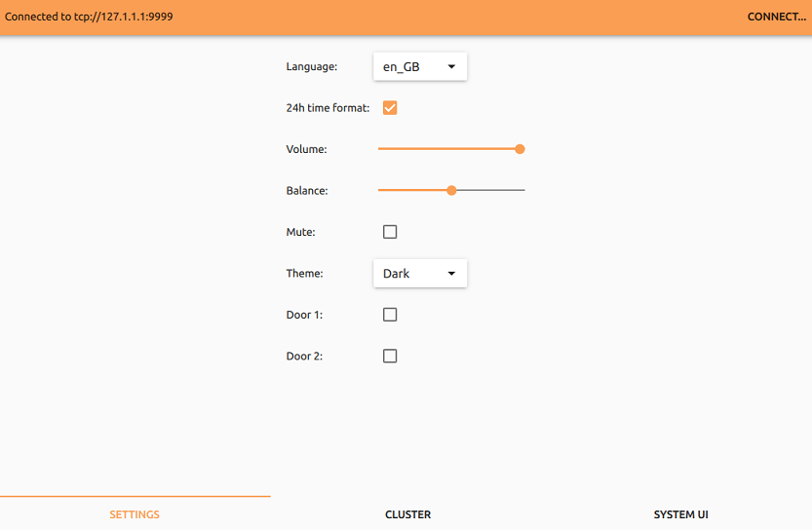The image size is (812, 530).
Task: Click the Language dropdown arrow
Action: [451, 66]
